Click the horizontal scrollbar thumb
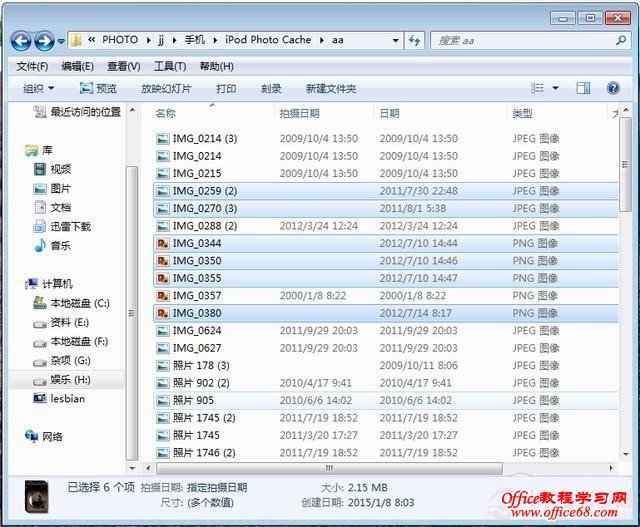The height and width of the screenshot is (527, 640). coord(329,468)
